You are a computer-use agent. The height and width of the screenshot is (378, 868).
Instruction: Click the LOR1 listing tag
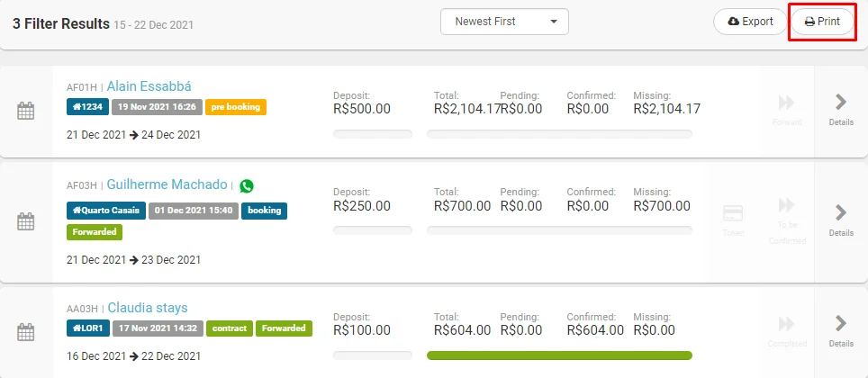point(87,328)
